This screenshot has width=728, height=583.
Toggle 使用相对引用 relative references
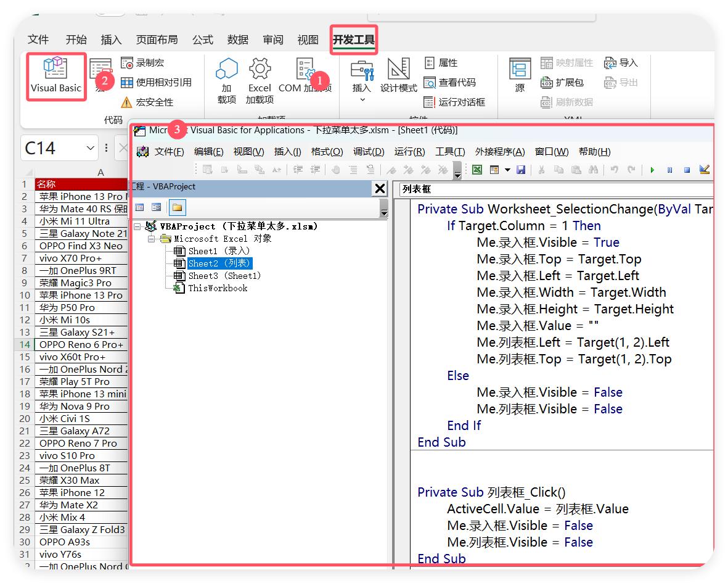(156, 83)
